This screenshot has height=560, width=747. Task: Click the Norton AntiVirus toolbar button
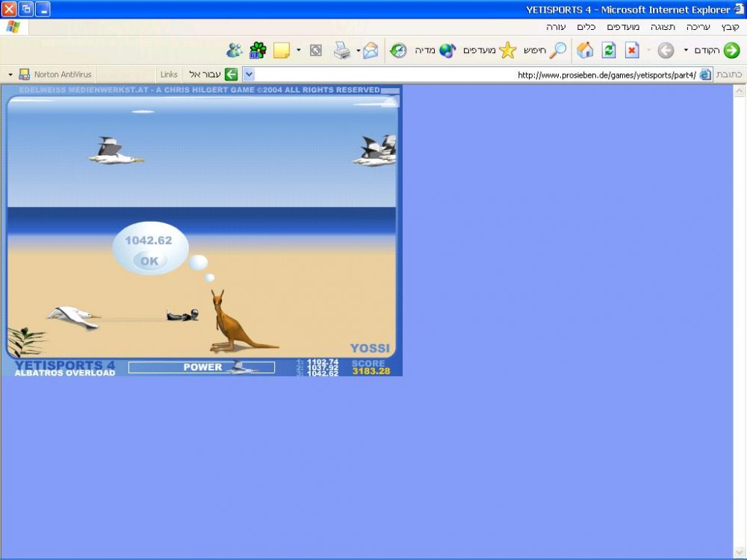click(x=55, y=74)
